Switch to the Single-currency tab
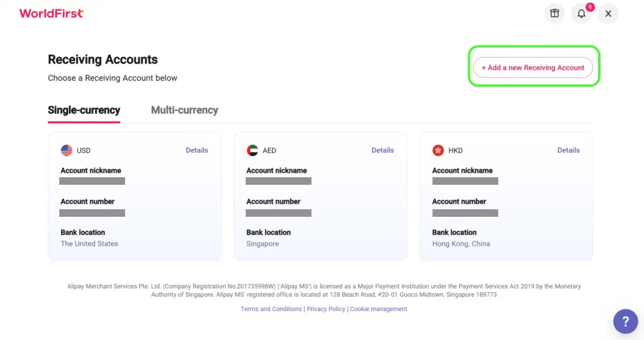 coord(84,110)
